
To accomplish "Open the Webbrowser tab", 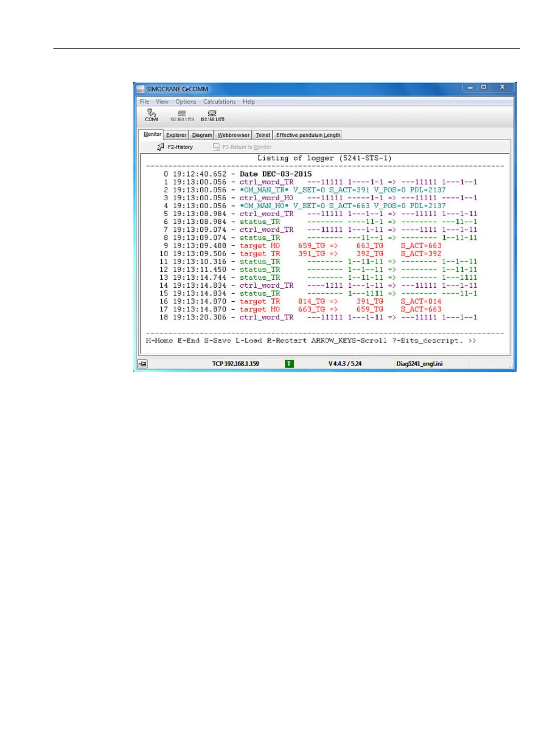I will pos(233,135).
